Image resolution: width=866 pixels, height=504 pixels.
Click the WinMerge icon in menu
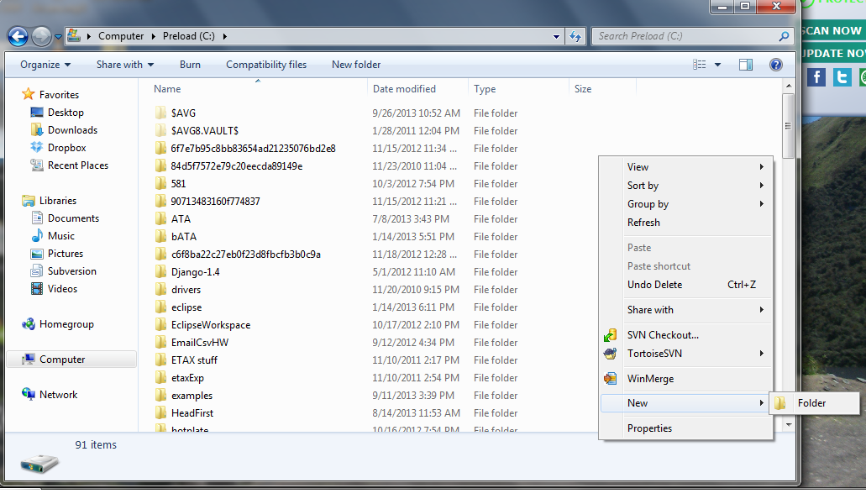tap(611, 379)
